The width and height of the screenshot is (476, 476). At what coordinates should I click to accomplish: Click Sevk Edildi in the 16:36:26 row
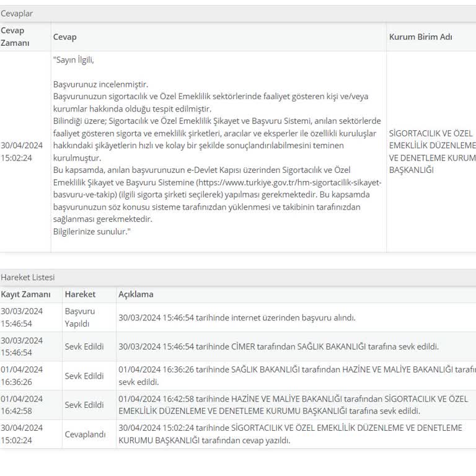click(x=84, y=376)
